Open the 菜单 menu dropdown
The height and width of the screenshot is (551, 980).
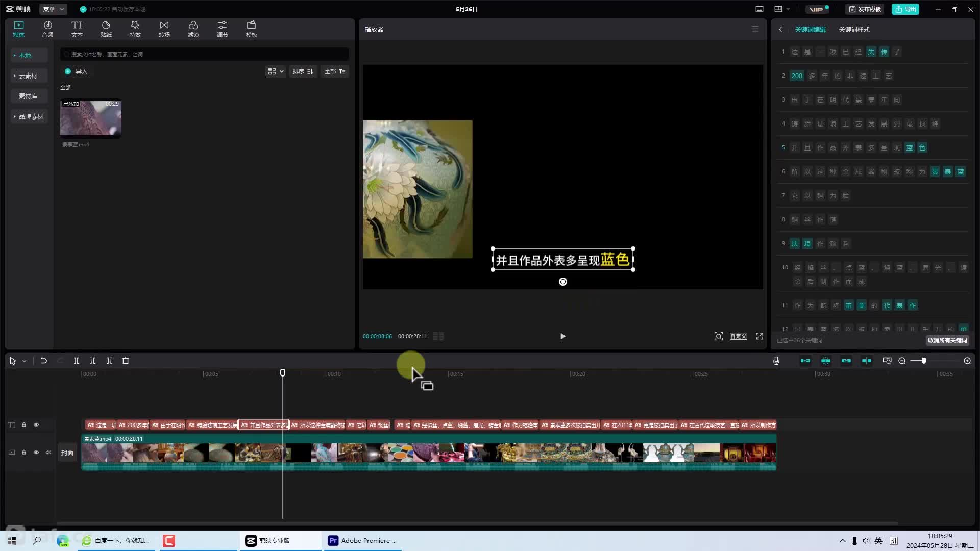pos(53,9)
